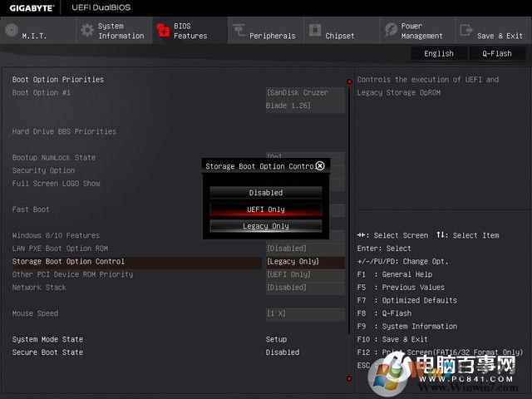Open the Mouse Speed 1 X value
532x399 pixels.
pos(304,313)
